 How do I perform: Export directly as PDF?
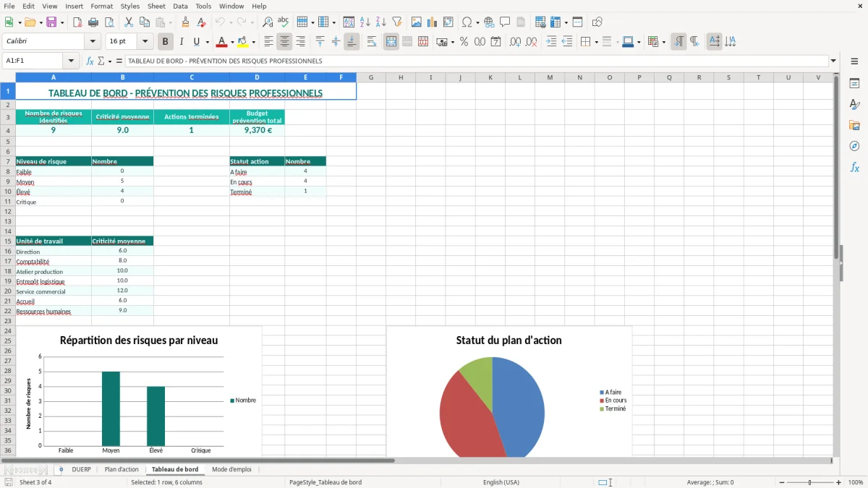(x=77, y=22)
